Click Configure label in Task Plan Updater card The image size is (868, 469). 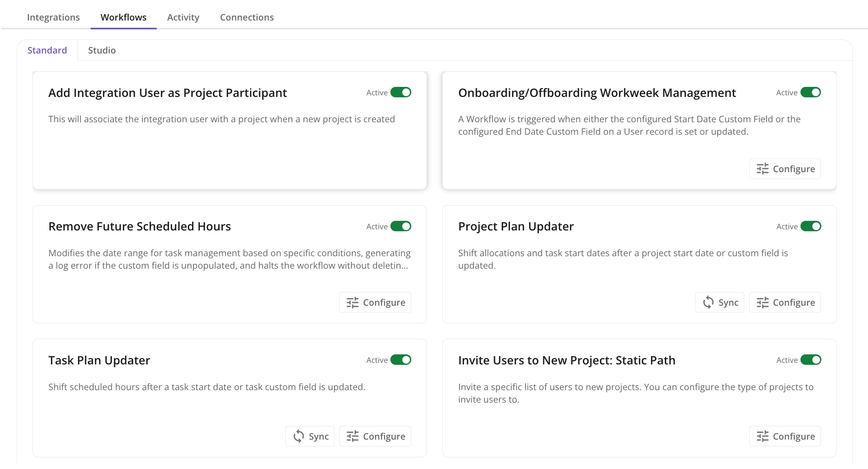[x=384, y=436]
